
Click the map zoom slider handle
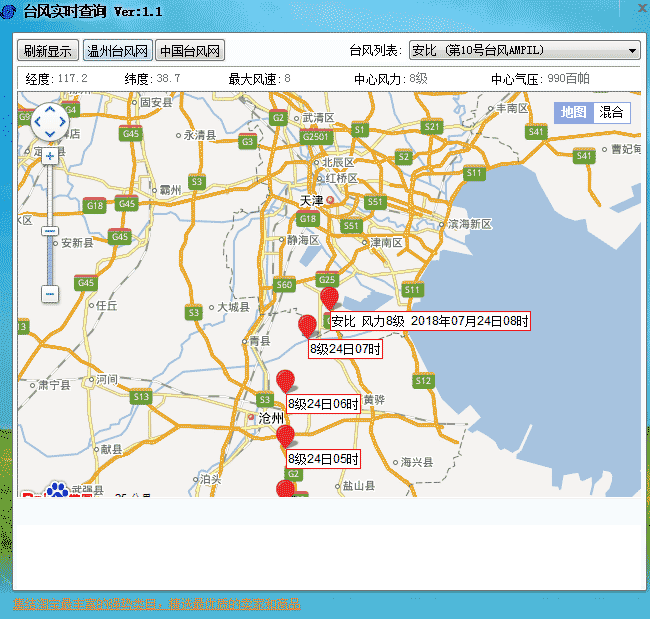click(50, 231)
